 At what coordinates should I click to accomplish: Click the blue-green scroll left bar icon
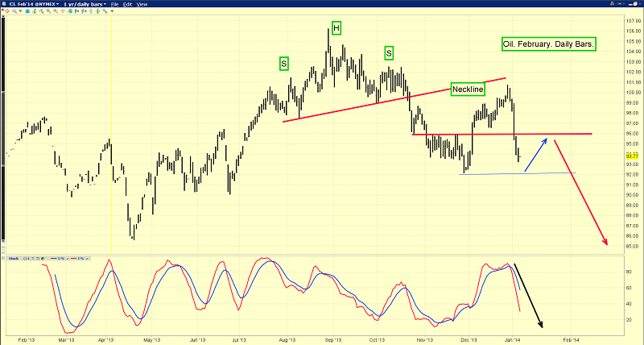click(x=76, y=11)
